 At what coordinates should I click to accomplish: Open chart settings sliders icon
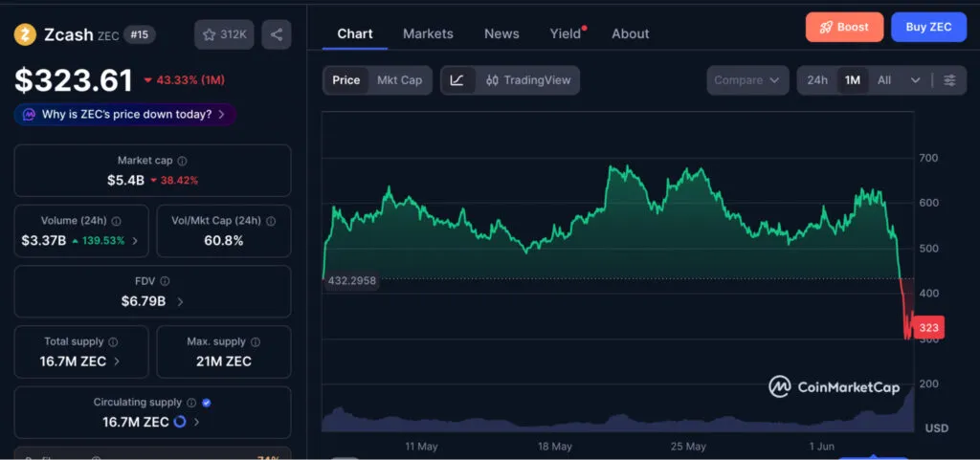(x=949, y=80)
